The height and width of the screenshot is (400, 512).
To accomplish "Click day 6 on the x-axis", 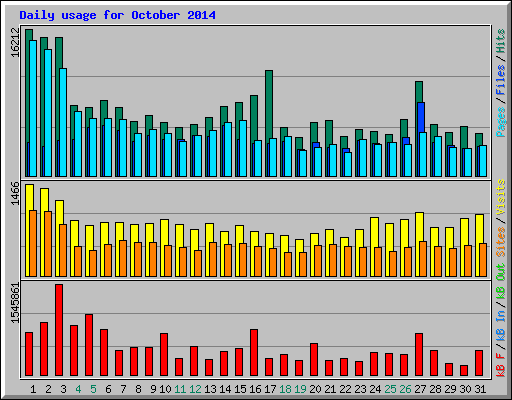I will pyautogui.click(x=108, y=389).
